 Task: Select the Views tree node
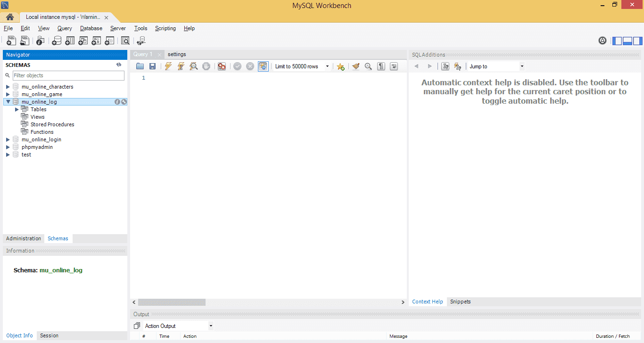click(38, 117)
